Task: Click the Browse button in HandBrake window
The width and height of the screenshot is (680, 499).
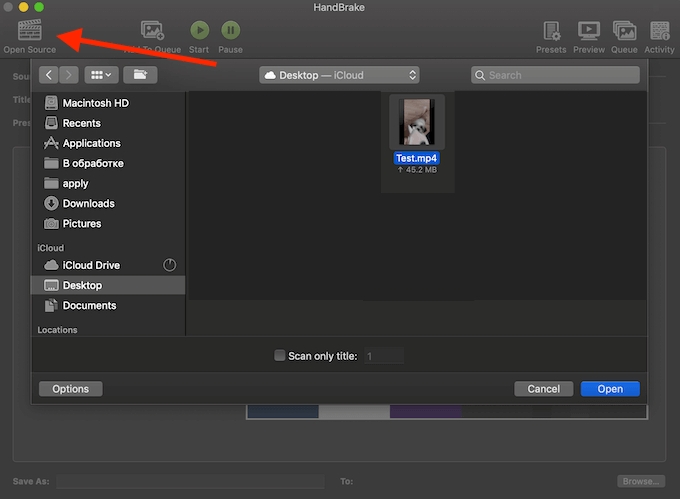Action: click(641, 481)
